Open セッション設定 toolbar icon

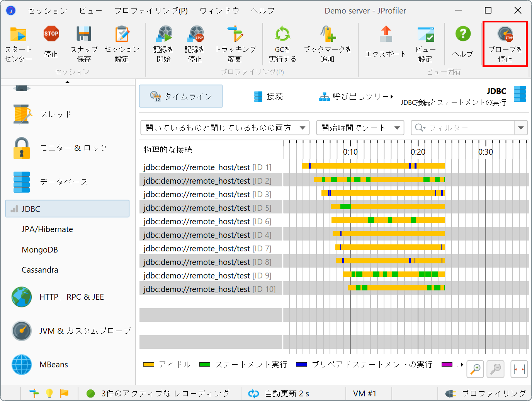click(122, 34)
